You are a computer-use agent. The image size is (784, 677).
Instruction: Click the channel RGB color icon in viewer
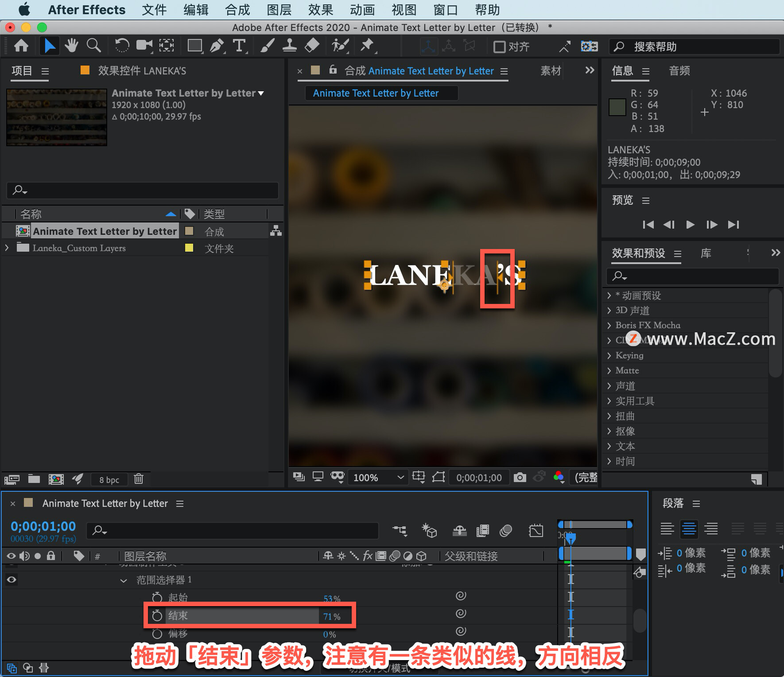pyautogui.click(x=559, y=477)
